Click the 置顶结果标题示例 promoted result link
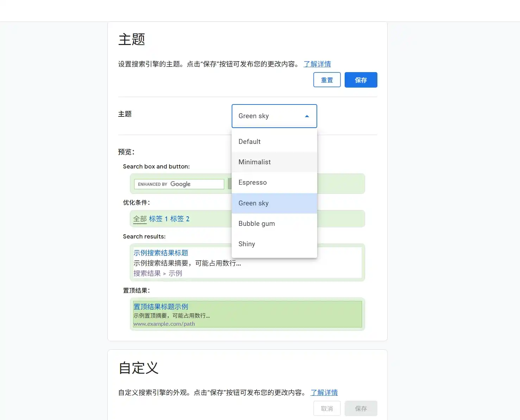Viewport: 520px width, 420px height. click(x=161, y=306)
